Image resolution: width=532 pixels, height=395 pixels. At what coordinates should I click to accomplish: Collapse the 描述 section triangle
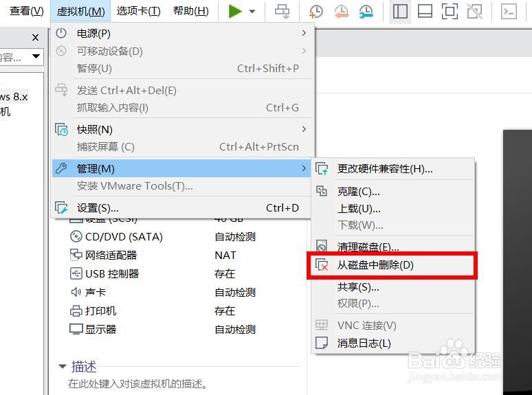(62, 366)
